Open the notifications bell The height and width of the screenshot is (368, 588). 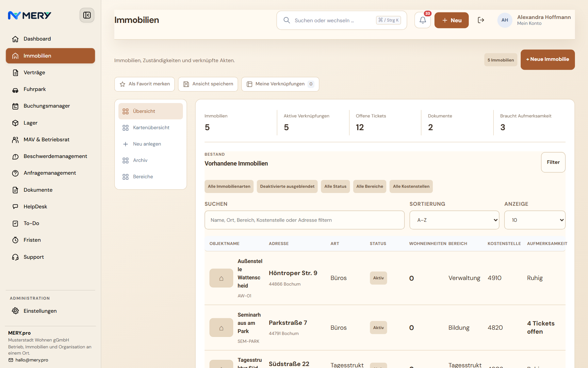pos(423,20)
